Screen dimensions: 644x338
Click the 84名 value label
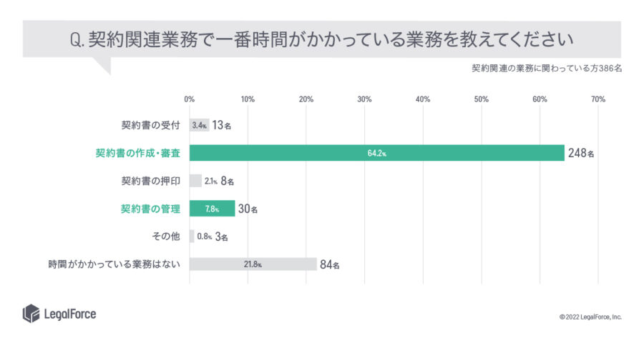(x=330, y=264)
